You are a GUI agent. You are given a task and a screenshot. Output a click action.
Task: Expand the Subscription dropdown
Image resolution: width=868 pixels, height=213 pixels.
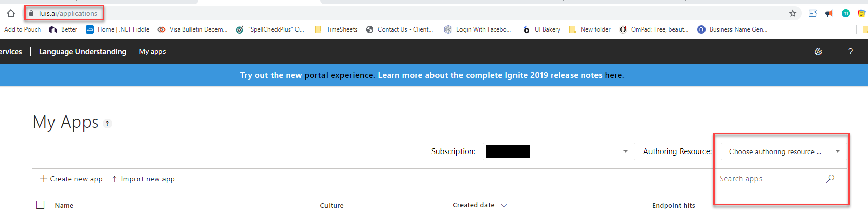pyautogui.click(x=625, y=151)
